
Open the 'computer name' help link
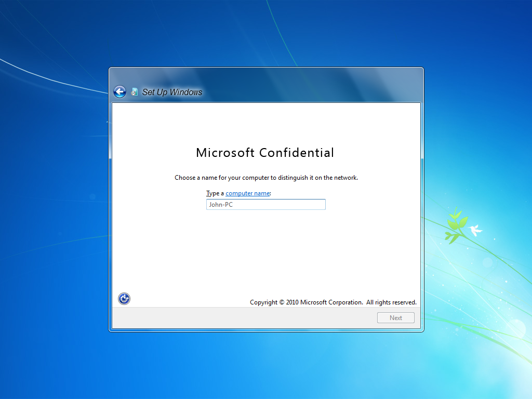pyautogui.click(x=247, y=193)
